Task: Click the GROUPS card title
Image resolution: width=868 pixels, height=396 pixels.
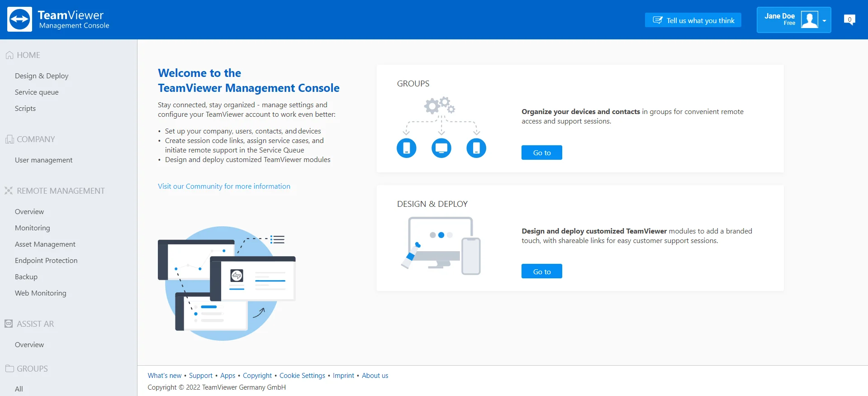Action: (x=413, y=84)
